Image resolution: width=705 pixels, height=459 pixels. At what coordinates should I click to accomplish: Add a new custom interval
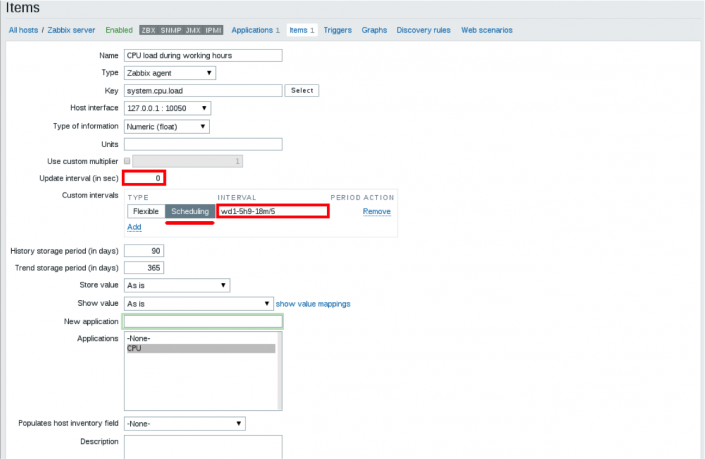coord(134,227)
